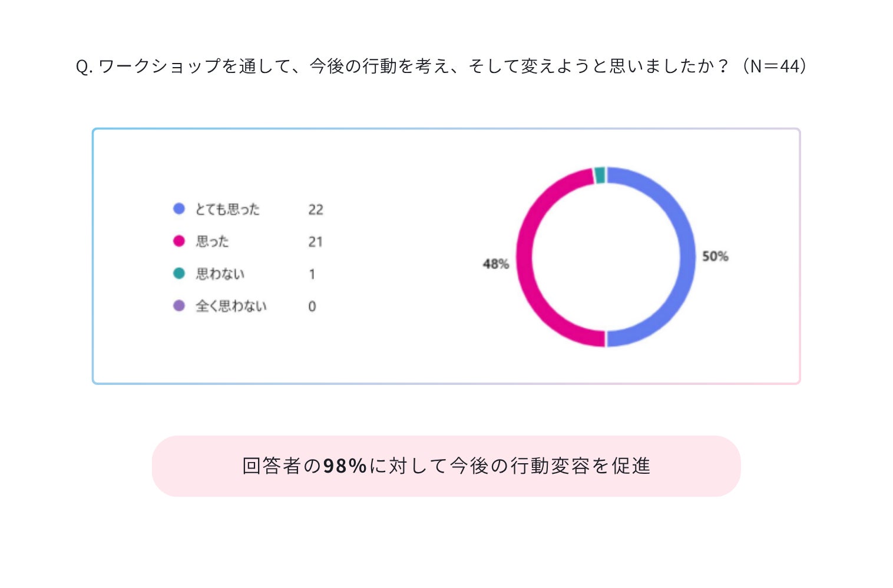Click the empty center of the donut chart
Screen dimensions: 893x588
click(606, 257)
